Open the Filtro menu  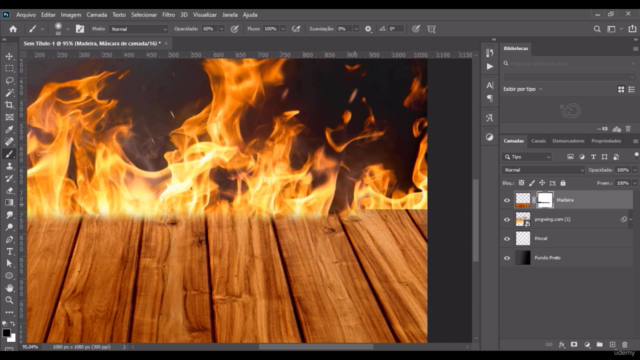pyautogui.click(x=169, y=15)
